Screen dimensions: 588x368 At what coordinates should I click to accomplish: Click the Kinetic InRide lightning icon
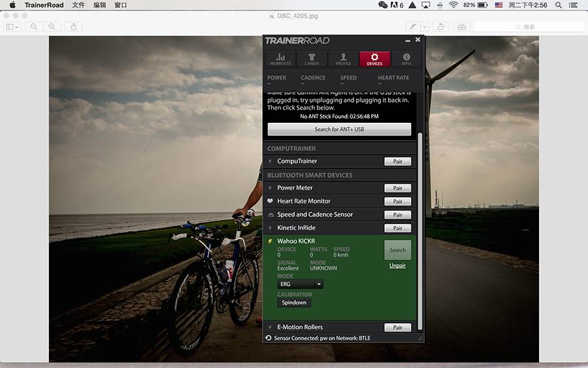(x=270, y=227)
